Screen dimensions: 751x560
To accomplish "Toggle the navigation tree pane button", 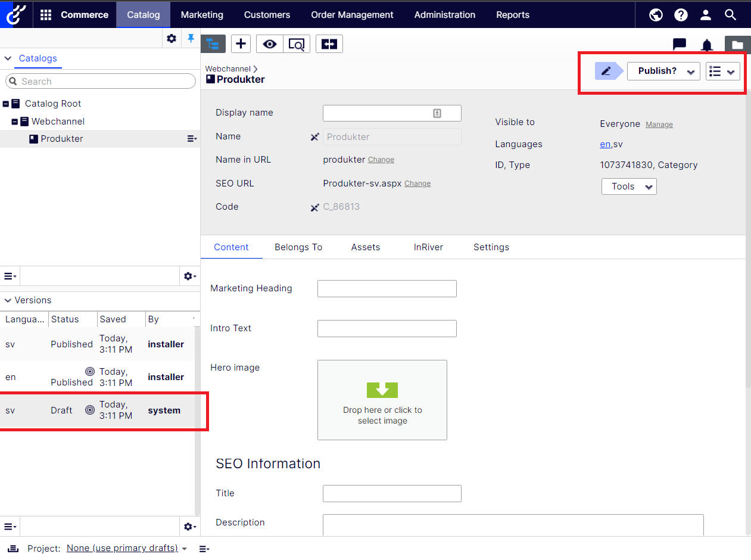I will point(213,43).
